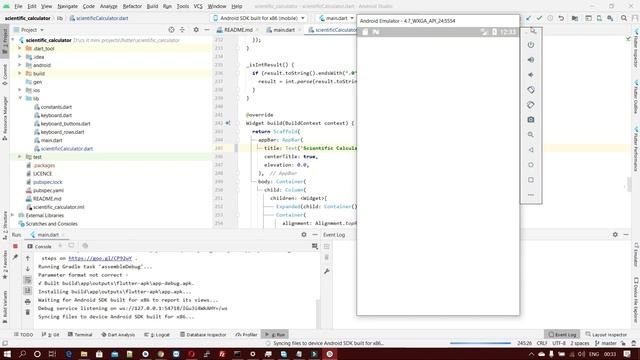This screenshot has height=360, width=640.
Task: Tap the emulator Back triangle button
Action: click(531, 150)
